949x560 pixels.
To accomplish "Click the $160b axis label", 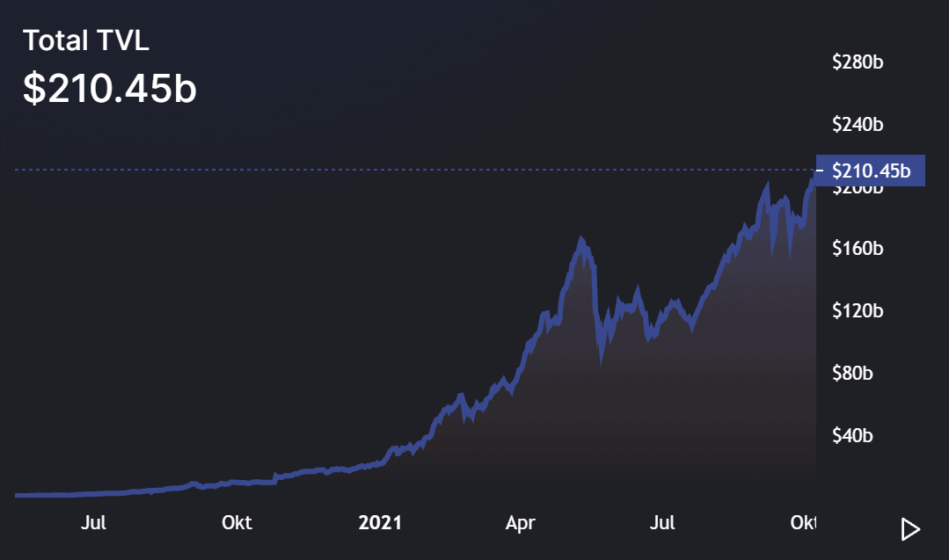I will [858, 248].
